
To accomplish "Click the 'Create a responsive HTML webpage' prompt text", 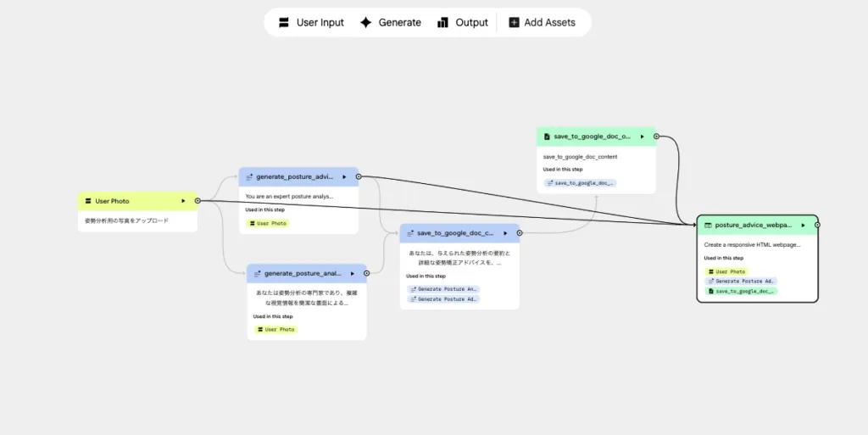I will (752, 244).
